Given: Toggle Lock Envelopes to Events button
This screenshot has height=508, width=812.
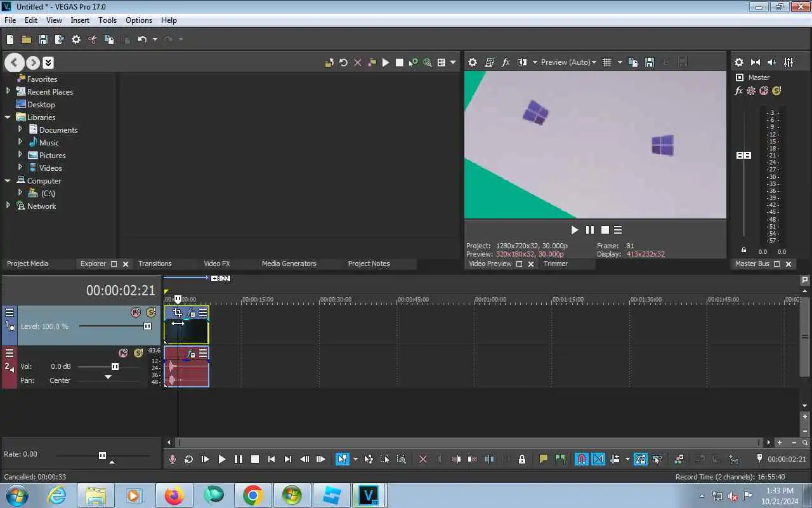Looking at the screenshot, I should point(640,459).
